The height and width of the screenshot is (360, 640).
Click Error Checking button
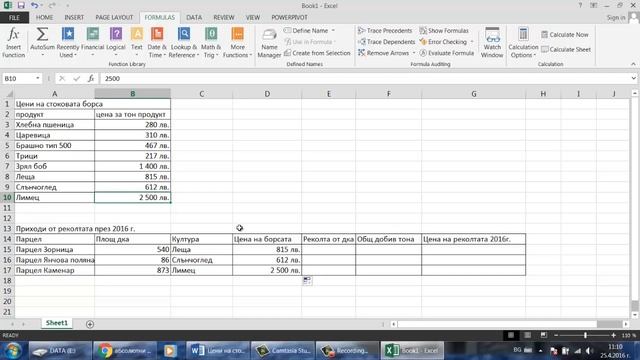tap(443, 42)
